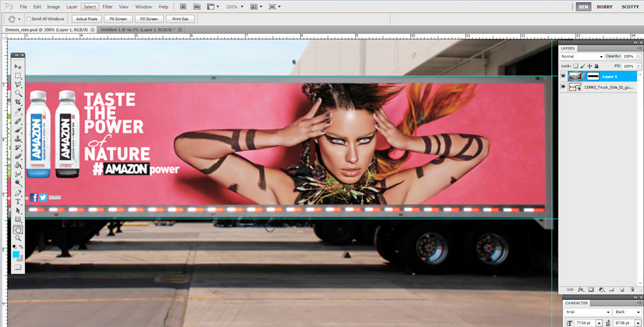Image resolution: width=644 pixels, height=327 pixels.
Task: Toggle lock all for layer
Action: (x=597, y=66)
